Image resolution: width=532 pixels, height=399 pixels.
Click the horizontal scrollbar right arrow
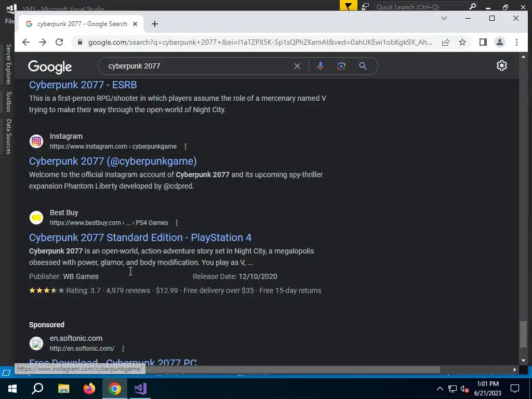pos(515,369)
